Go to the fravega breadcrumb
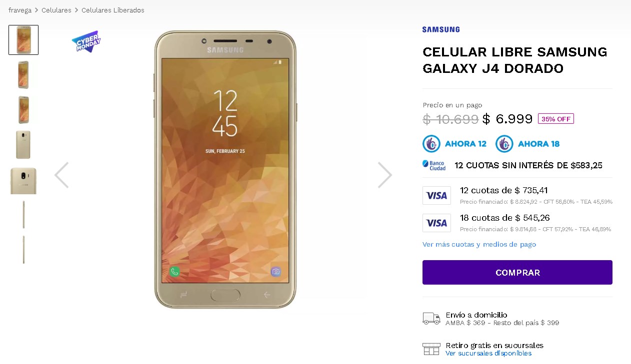 click(20, 10)
